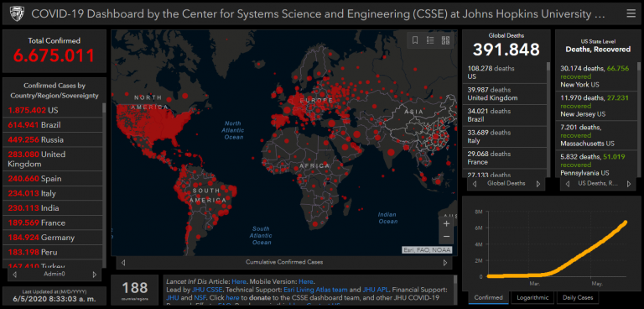Show next panel after Global Deaths
Image resolution: width=644 pixels, height=309 pixels.
[x=538, y=184]
